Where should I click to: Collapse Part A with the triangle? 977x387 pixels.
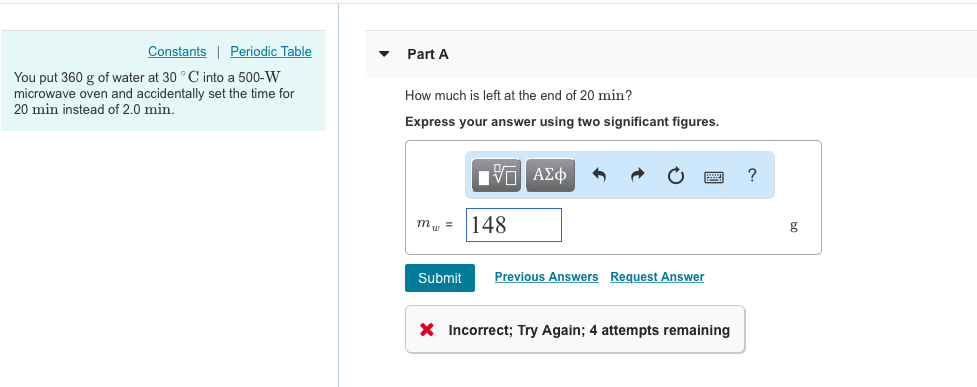pyautogui.click(x=384, y=54)
